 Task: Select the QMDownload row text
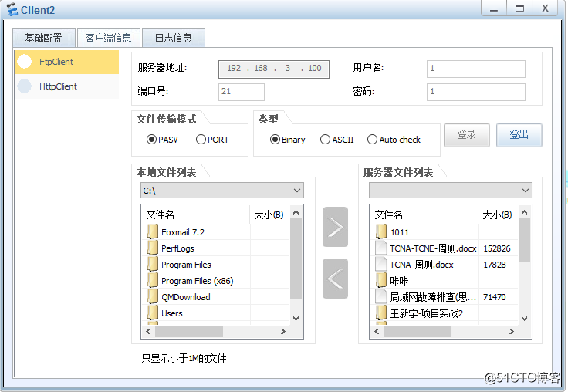(x=186, y=297)
